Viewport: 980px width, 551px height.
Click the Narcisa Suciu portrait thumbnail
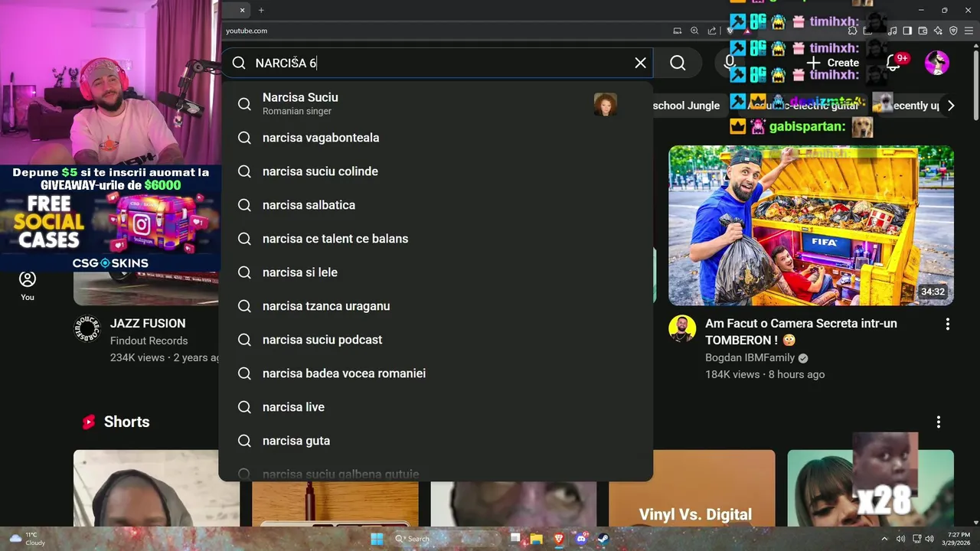click(x=605, y=104)
